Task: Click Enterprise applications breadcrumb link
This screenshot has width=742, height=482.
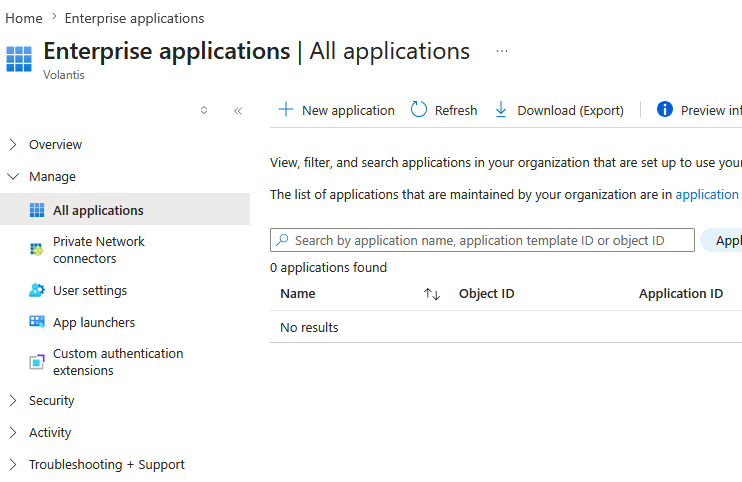Action: point(134,18)
